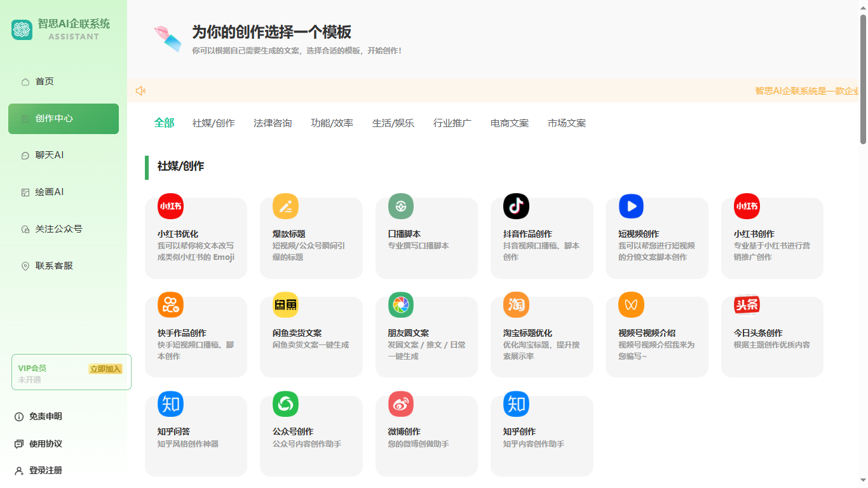Select the 口播脚本 green icon
The height and width of the screenshot is (488, 868).
pos(401,206)
